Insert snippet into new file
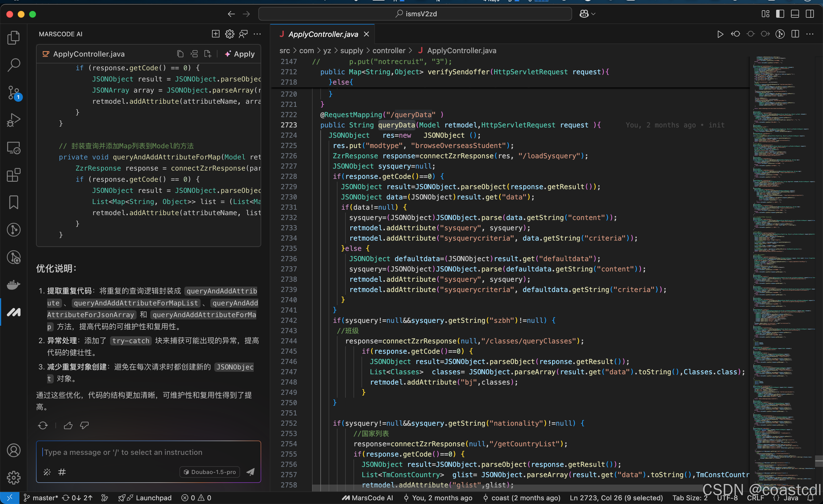This screenshot has width=823, height=504. (x=208, y=54)
